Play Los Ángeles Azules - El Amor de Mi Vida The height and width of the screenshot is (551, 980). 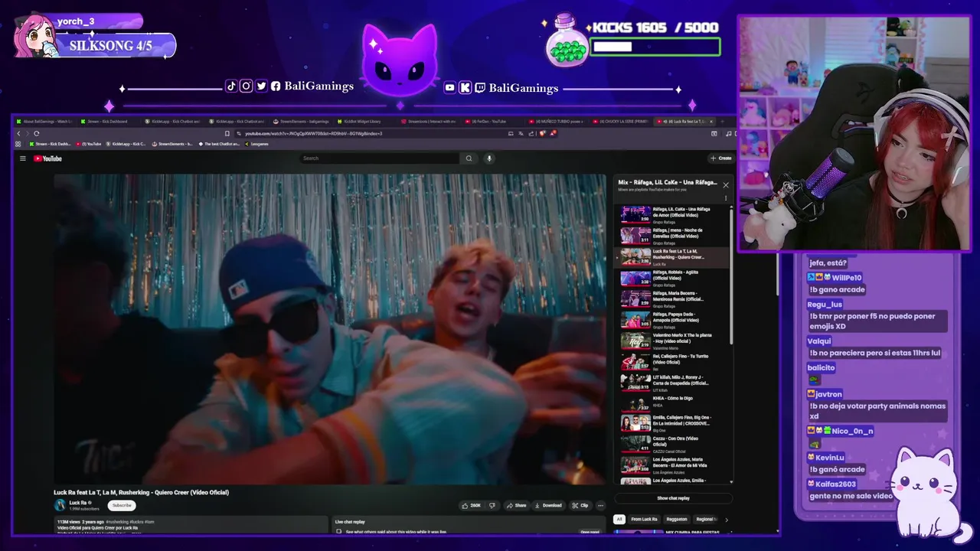[671, 465]
